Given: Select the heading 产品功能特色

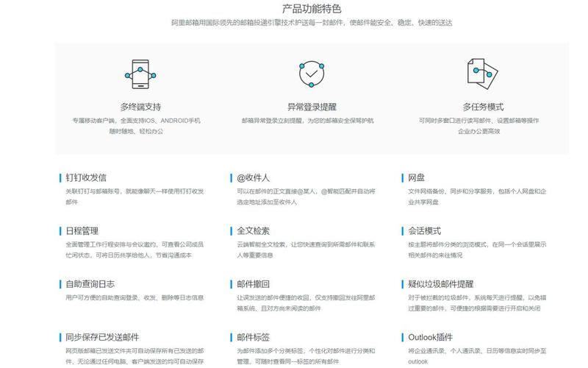Looking at the screenshot, I should tap(312, 9).
